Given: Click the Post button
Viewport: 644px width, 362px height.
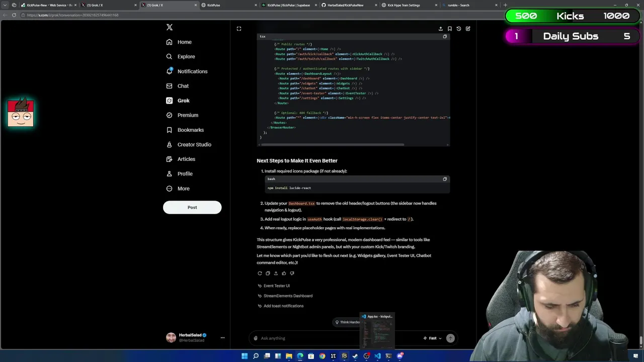Looking at the screenshot, I should point(192,207).
